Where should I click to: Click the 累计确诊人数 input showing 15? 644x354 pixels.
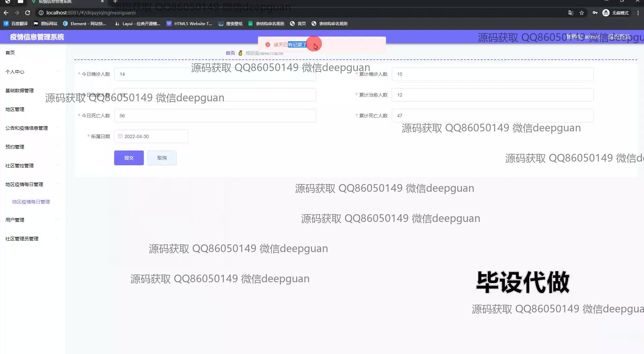tap(493, 74)
